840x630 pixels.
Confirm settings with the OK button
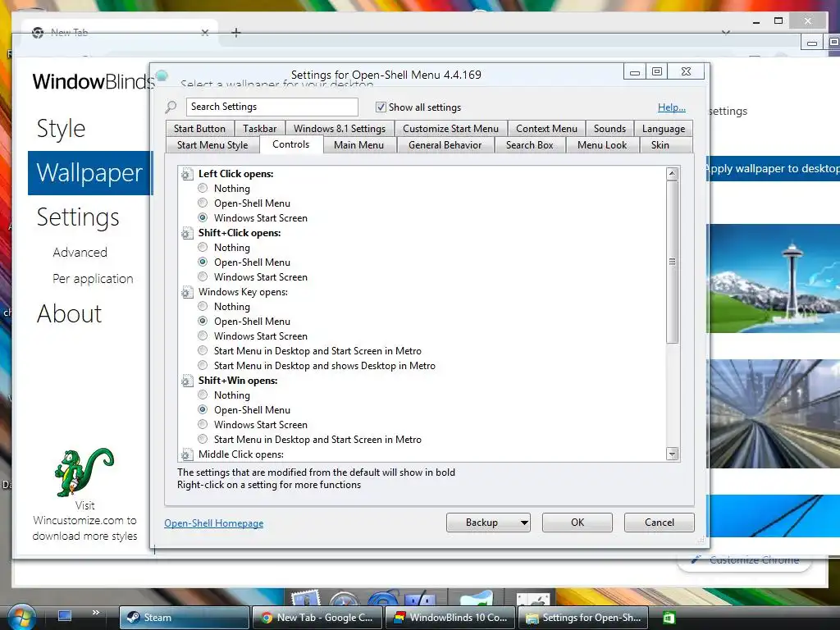click(577, 523)
